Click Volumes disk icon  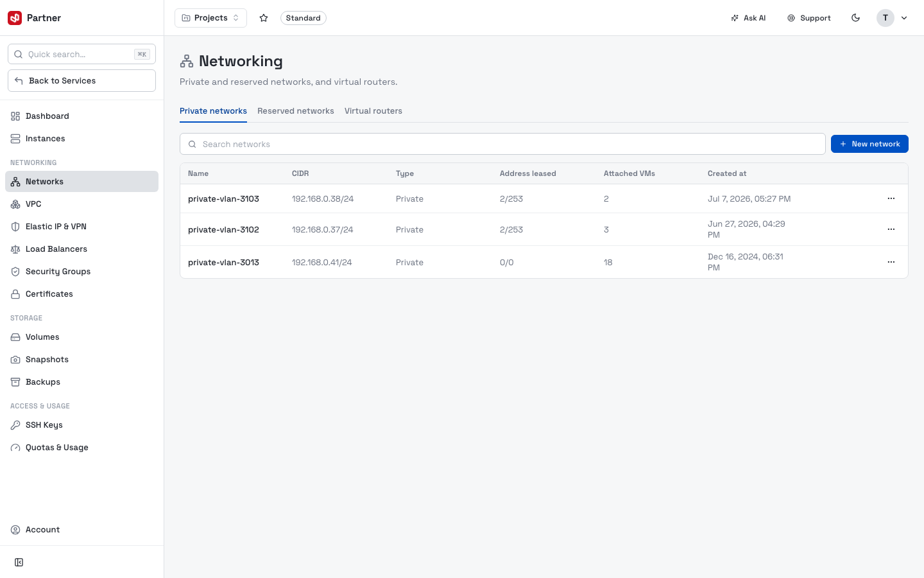coord(15,337)
